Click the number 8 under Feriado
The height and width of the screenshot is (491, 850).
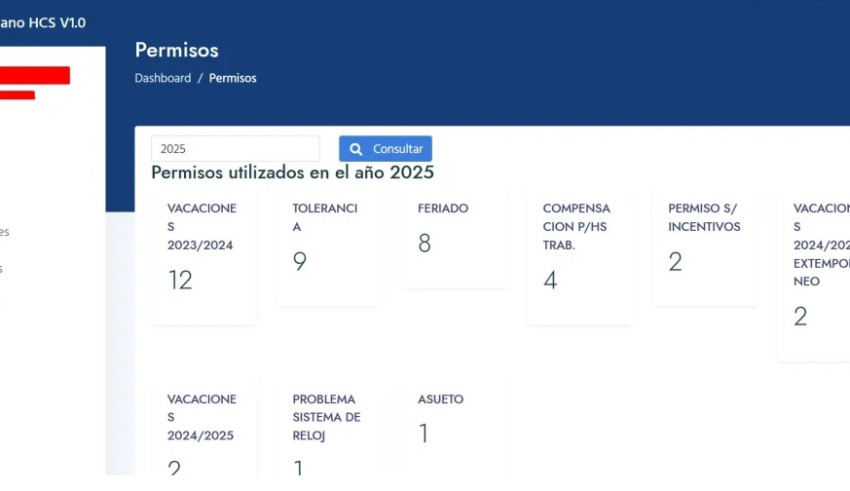click(x=424, y=244)
